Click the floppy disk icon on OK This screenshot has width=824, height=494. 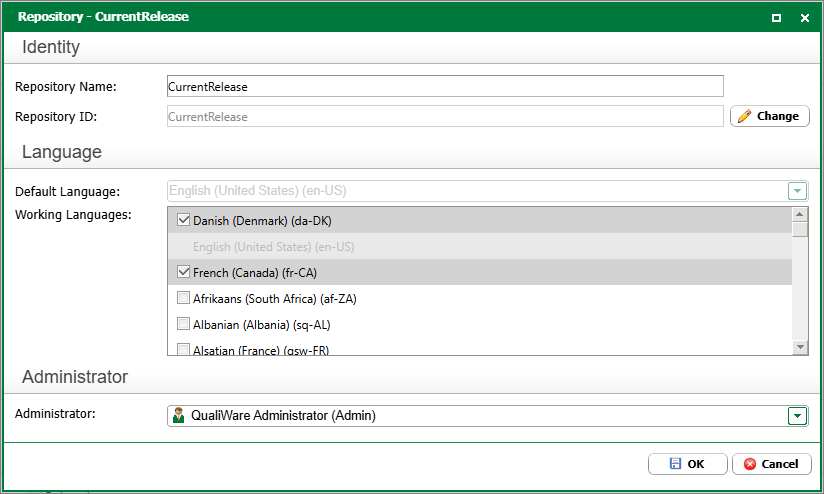point(675,464)
